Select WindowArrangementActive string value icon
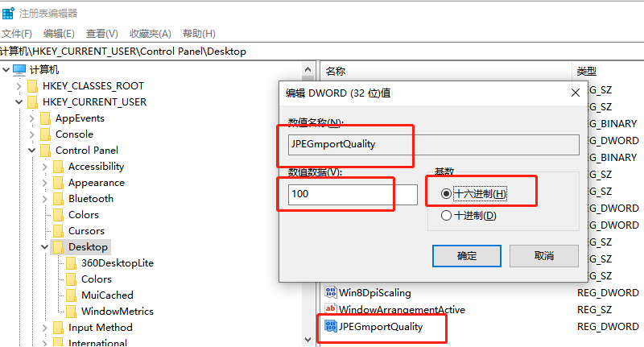The width and height of the screenshot is (644, 347). click(331, 309)
